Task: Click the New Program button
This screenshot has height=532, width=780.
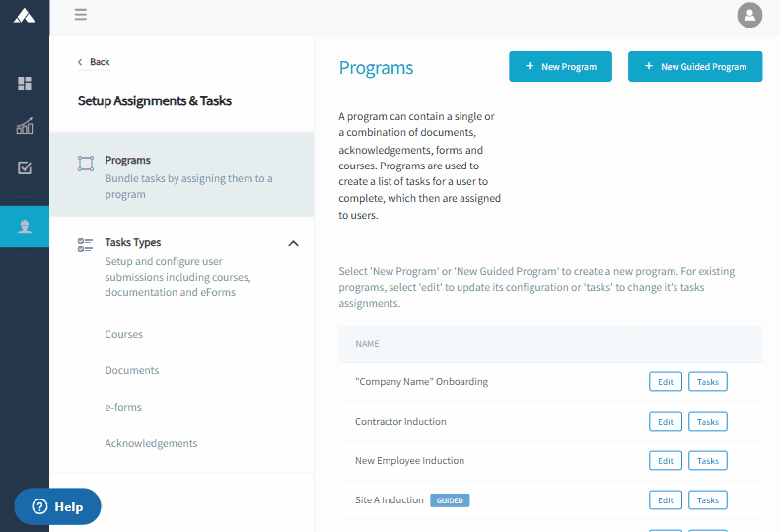Action: pyautogui.click(x=560, y=67)
